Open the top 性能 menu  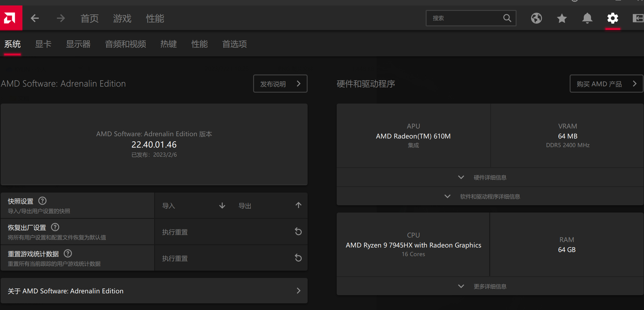(x=155, y=18)
